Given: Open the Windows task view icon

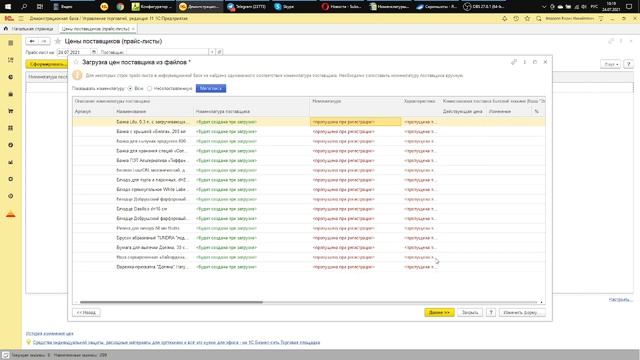Looking at the screenshot, I should pos(40,7).
